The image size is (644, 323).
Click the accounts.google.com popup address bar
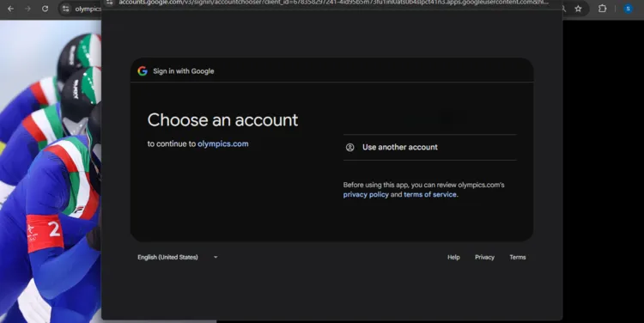click(333, 3)
